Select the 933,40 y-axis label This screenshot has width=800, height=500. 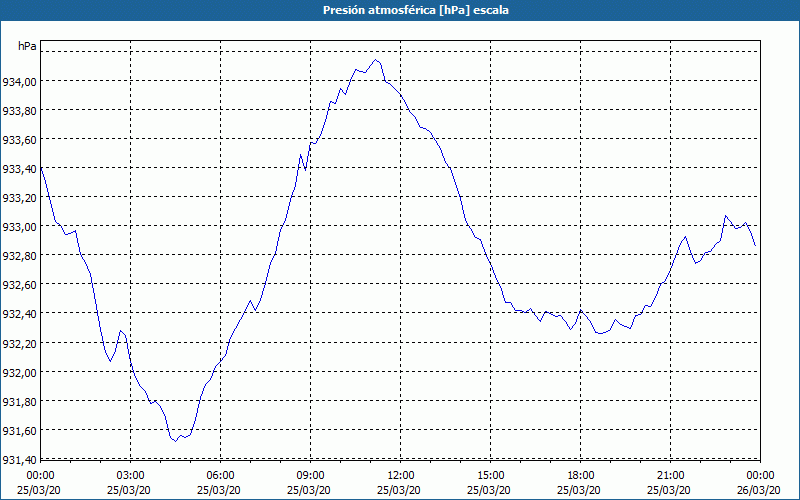click(x=19, y=168)
